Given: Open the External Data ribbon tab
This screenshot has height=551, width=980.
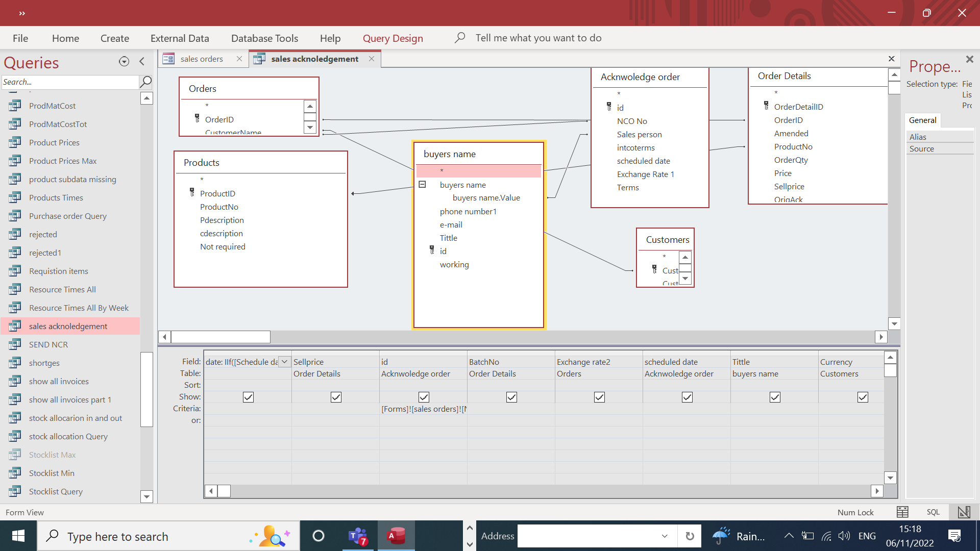Looking at the screenshot, I should [180, 38].
